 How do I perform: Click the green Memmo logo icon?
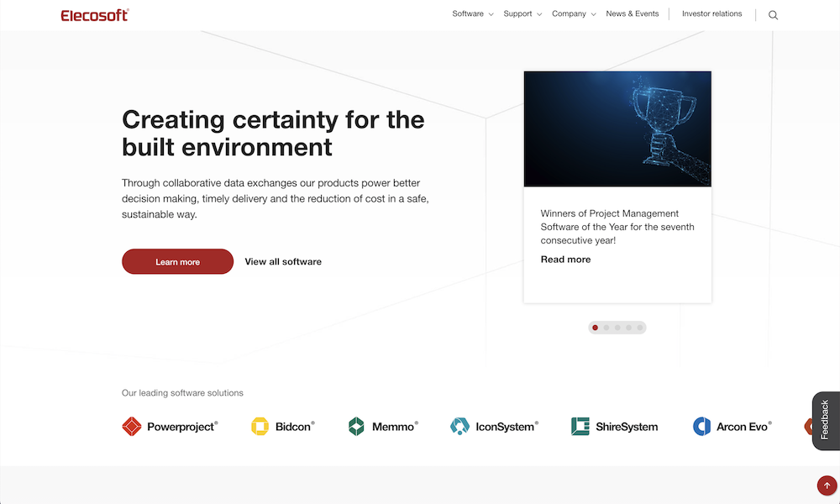tap(357, 427)
